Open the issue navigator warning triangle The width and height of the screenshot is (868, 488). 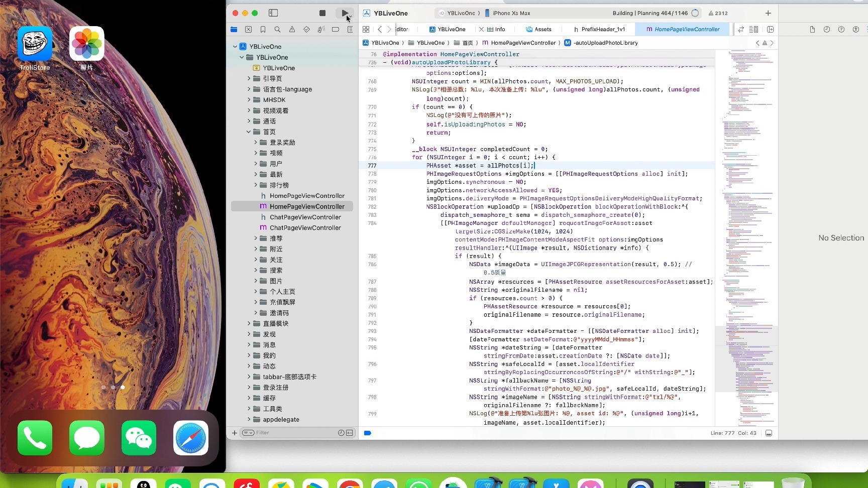[x=292, y=30]
